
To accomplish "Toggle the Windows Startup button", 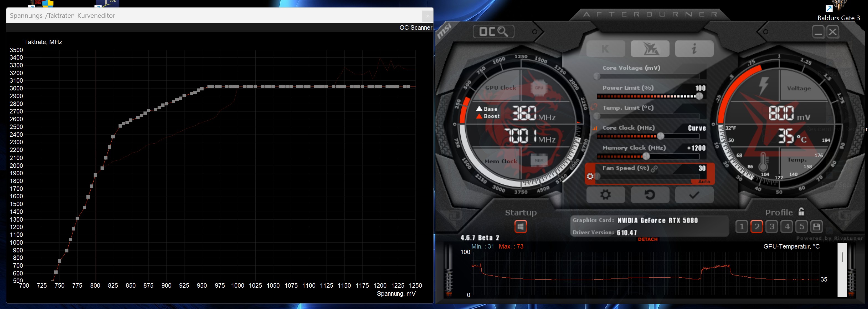I will 521,227.
